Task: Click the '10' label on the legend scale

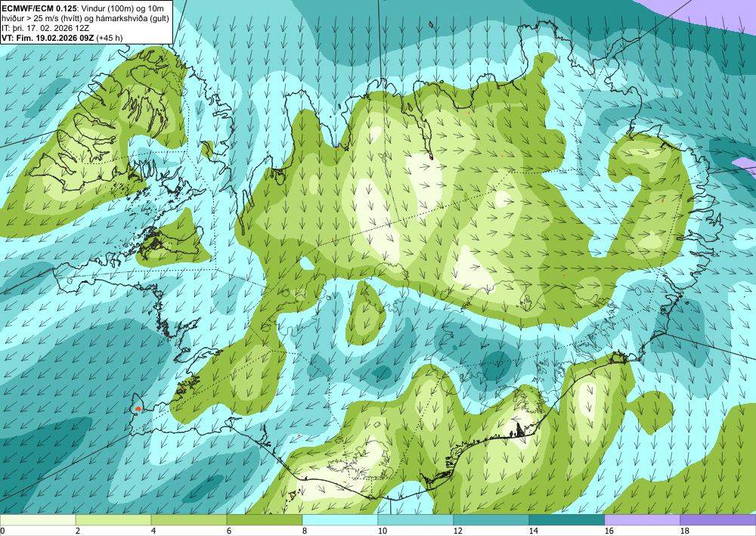Action: (382, 531)
